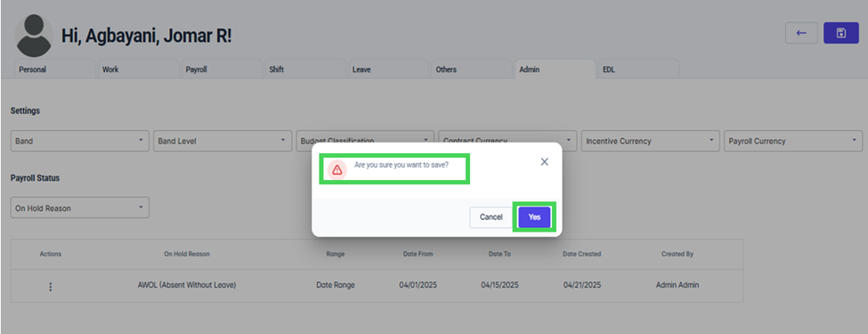Viewport: 868px width, 334px height.
Task: Click the Created By column header
Action: point(677,254)
